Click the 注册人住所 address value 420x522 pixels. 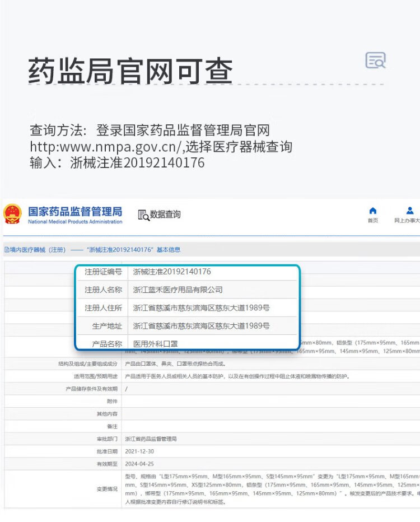201,307
